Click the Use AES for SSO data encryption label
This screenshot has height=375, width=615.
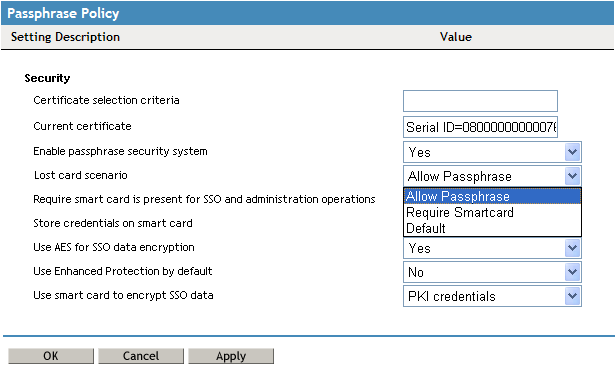coord(114,247)
